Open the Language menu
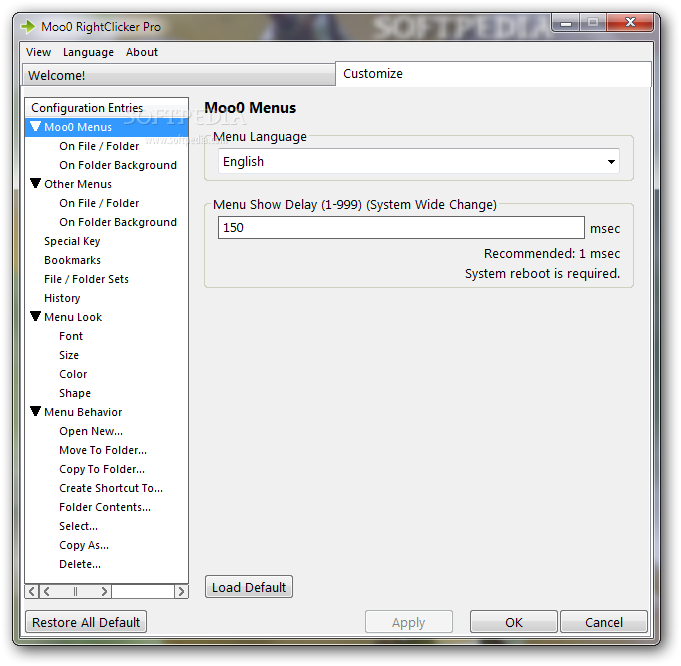The width and height of the screenshot is (681, 666). (x=88, y=52)
